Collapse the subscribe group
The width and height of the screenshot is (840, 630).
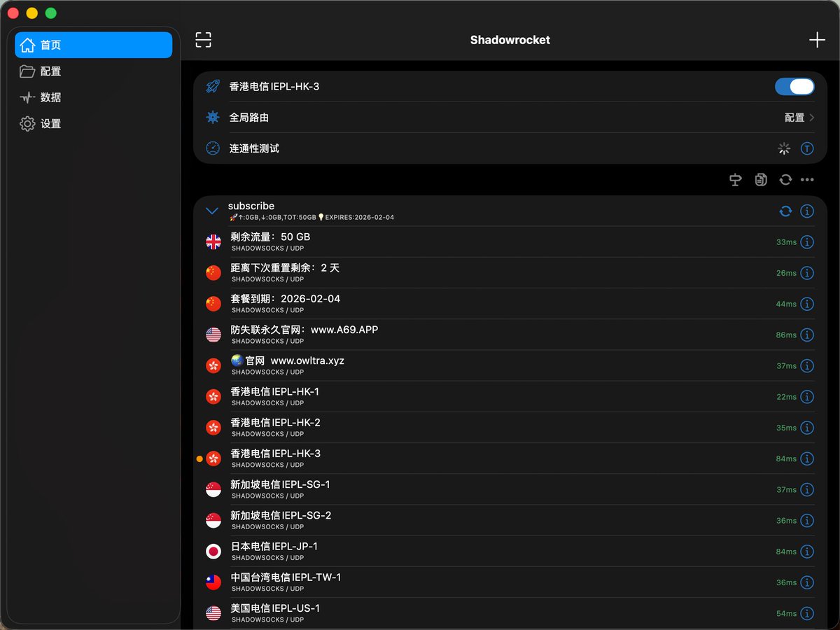pyautogui.click(x=212, y=211)
